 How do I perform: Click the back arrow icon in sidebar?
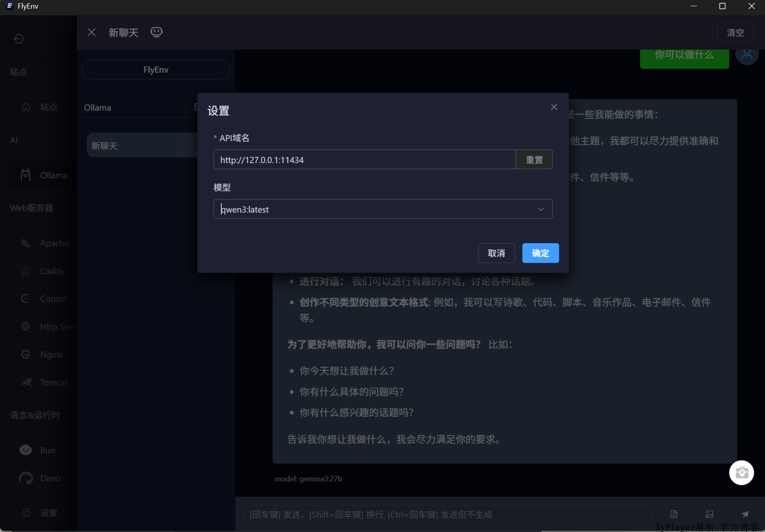click(19, 39)
